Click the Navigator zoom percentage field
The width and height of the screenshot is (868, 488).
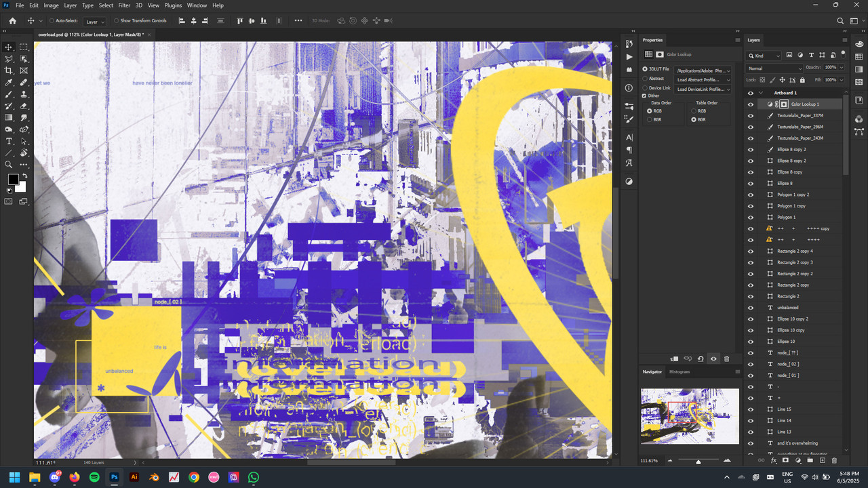click(650, 461)
